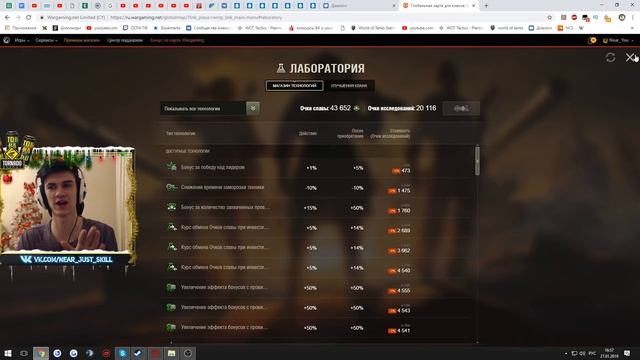Open the Bookmarks folder in the bookmarks bar
The width and height of the screenshot is (640, 360).
(167, 28)
